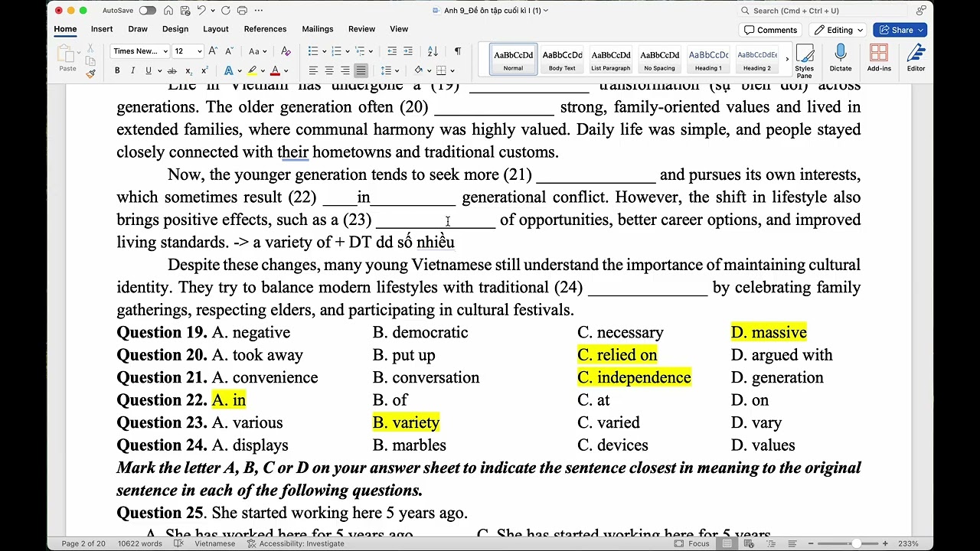The image size is (980, 551).
Task: Apply superscript formatting
Action: [204, 71]
